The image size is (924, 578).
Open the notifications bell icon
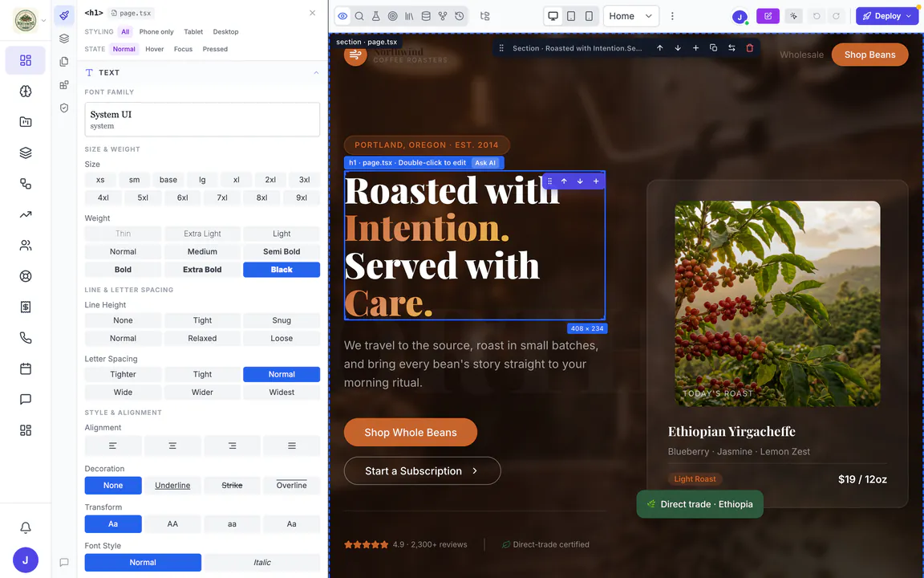coord(26,527)
